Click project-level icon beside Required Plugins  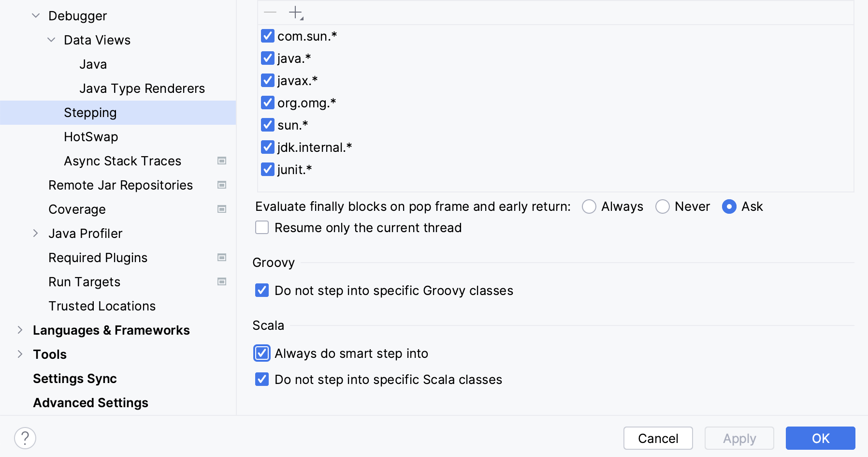(222, 258)
